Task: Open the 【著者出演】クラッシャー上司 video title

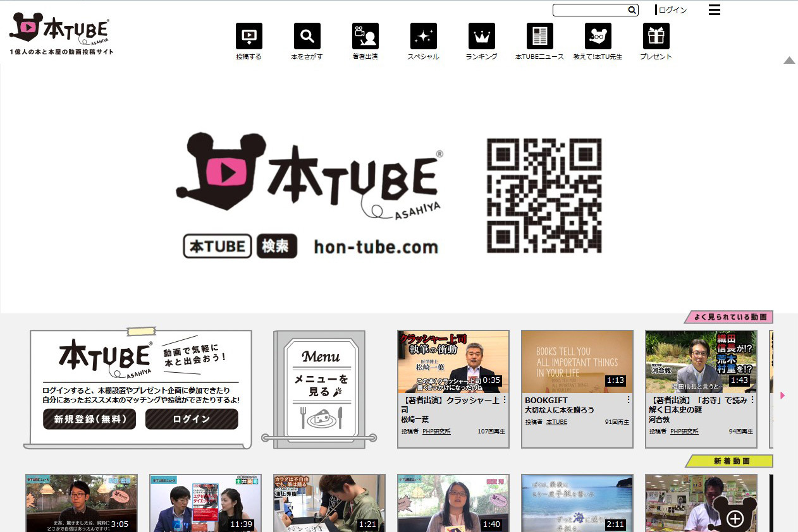Action: [x=450, y=405]
